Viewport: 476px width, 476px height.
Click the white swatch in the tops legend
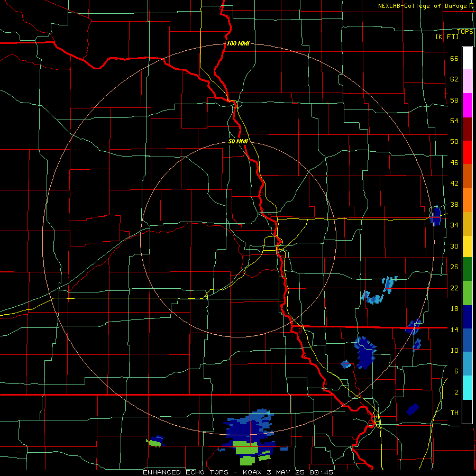pos(467,58)
